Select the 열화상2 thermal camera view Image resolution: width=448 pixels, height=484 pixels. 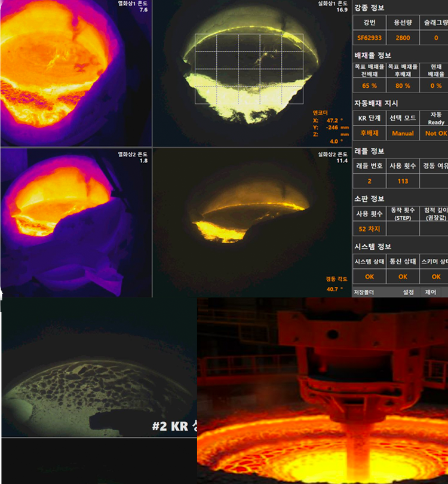pyautogui.click(x=75, y=222)
